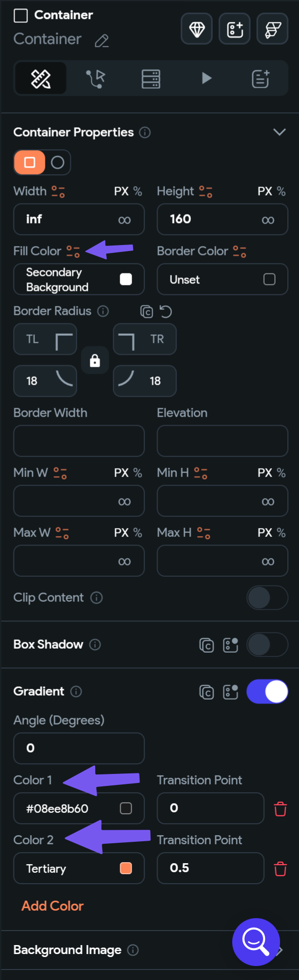
Task: Click the Tertiary swatch for Color 2
Action: coord(126,868)
